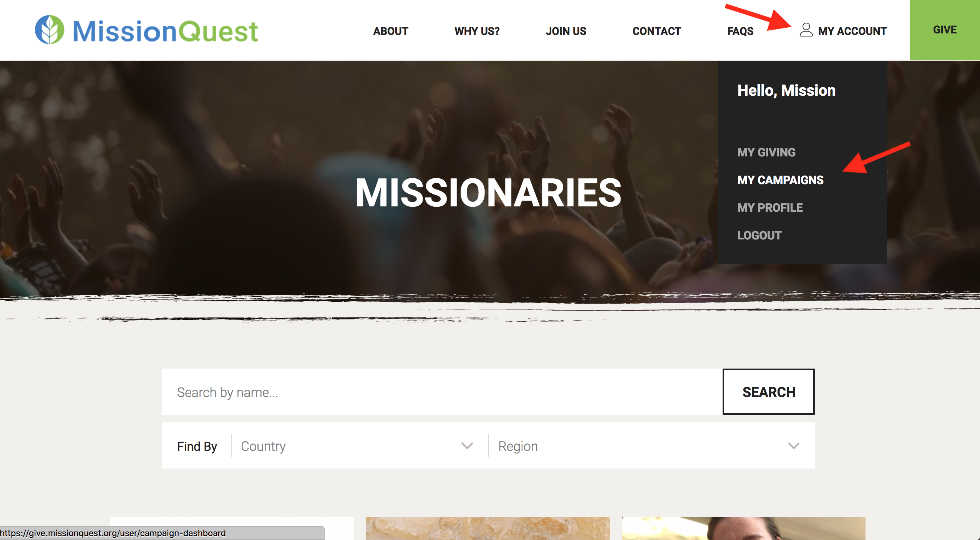This screenshot has width=980, height=540.
Task: Click the Region dropdown chevron arrow
Action: coord(794,446)
